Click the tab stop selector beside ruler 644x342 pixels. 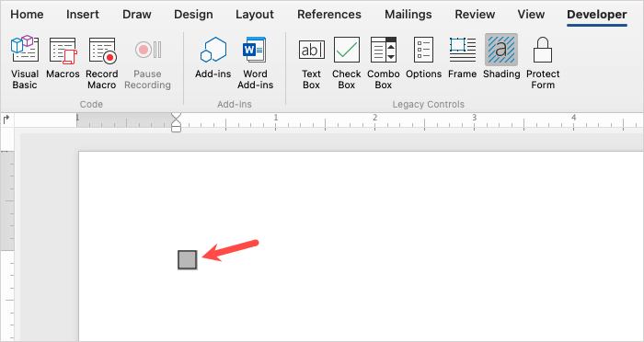(x=6, y=120)
